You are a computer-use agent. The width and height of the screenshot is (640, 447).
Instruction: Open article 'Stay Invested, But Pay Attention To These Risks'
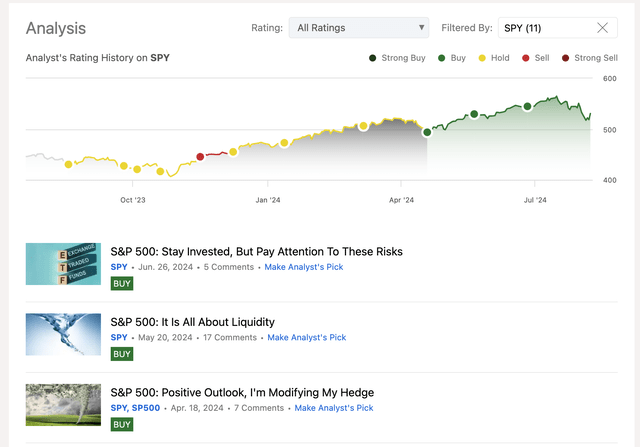tap(256, 251)
